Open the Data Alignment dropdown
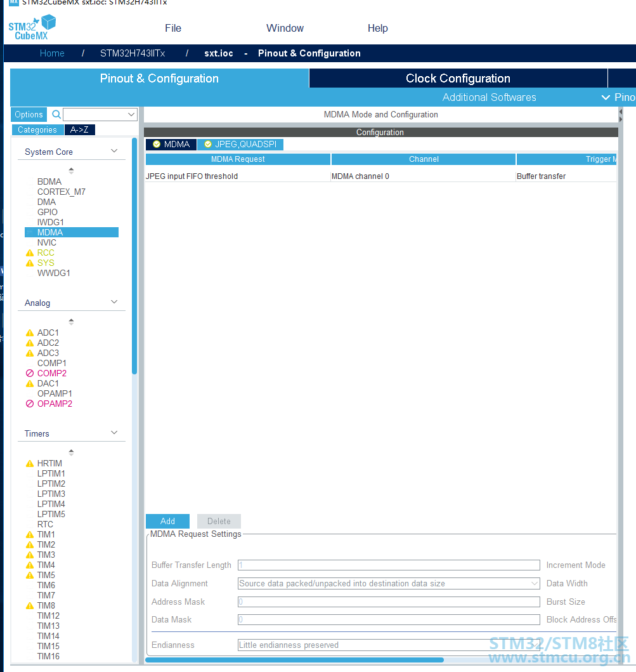Viewport: 636px width, 672px height. point(535,584)
